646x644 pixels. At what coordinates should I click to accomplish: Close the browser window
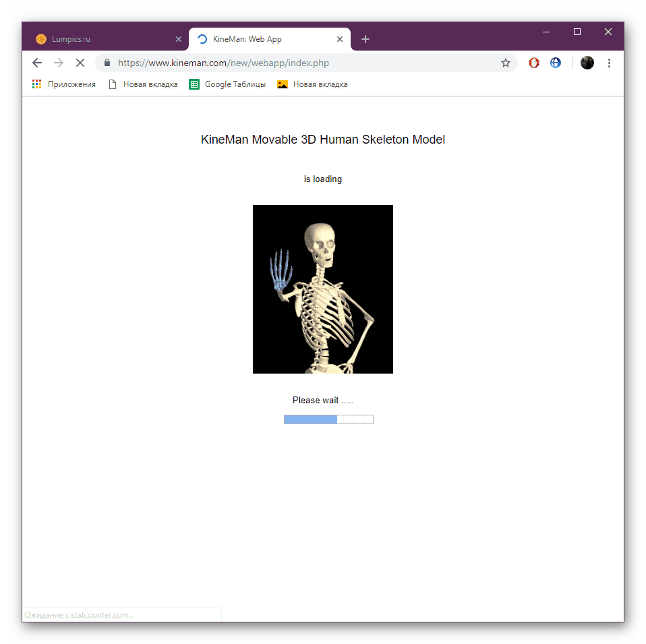608,32
